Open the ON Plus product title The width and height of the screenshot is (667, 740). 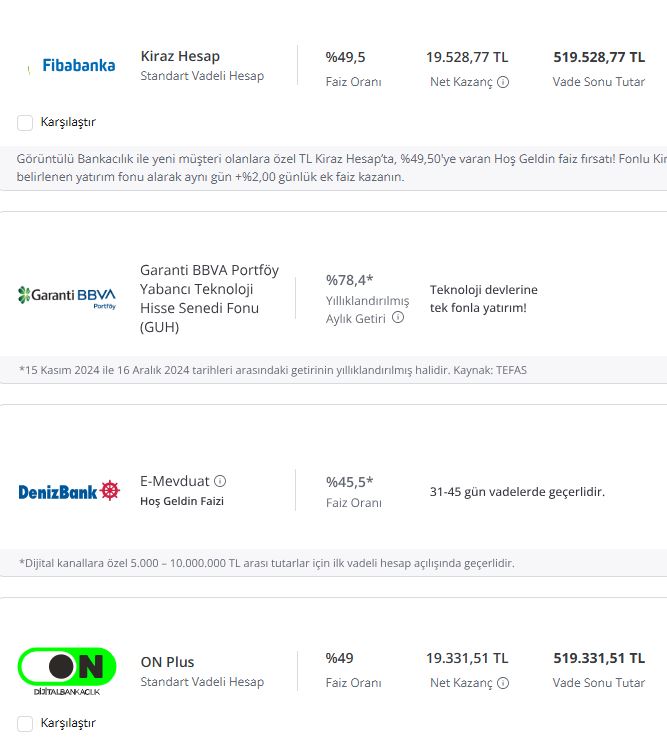point(167,662)
